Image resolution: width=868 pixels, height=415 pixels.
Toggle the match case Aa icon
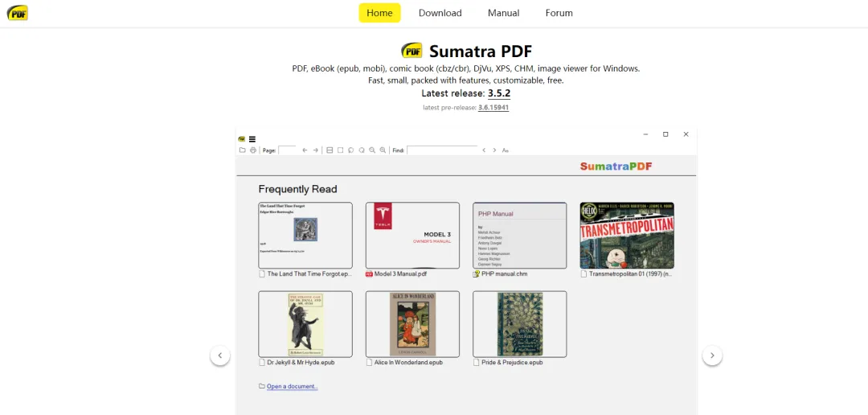pos(506,150)
